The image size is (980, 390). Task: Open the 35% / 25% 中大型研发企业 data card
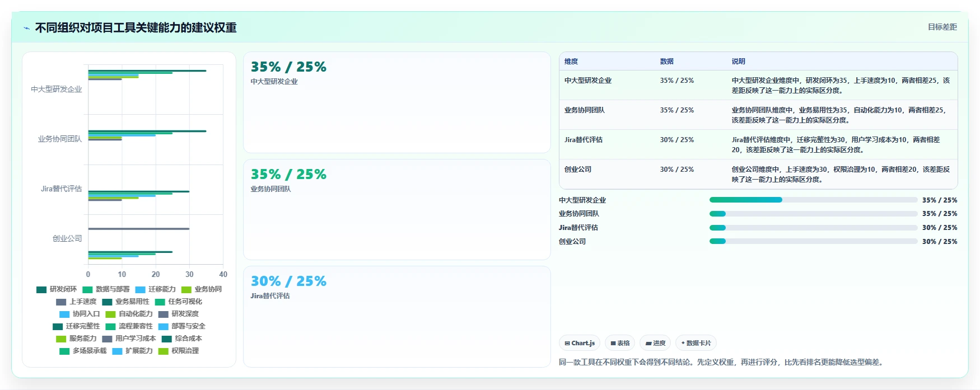point(397,102)
